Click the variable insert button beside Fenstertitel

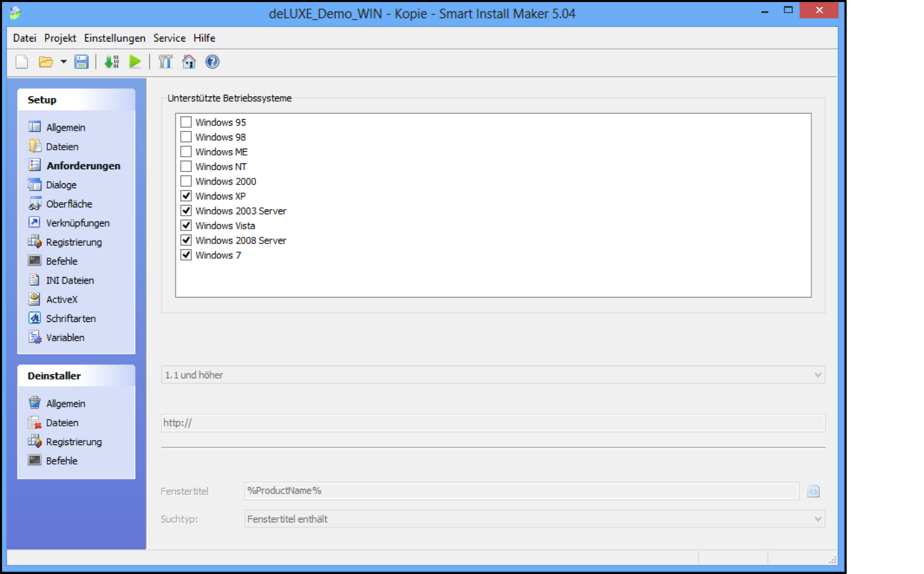(x=813, y=492)
